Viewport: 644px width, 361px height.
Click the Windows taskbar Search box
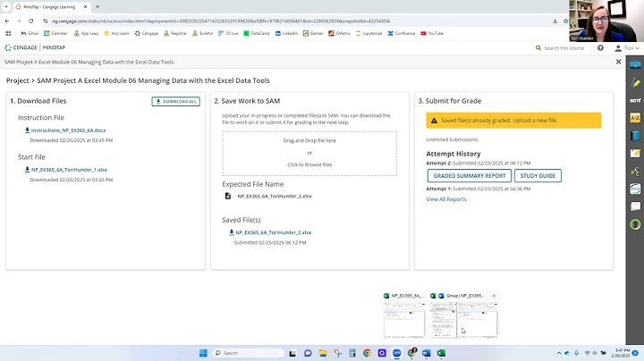pos(248,353)
